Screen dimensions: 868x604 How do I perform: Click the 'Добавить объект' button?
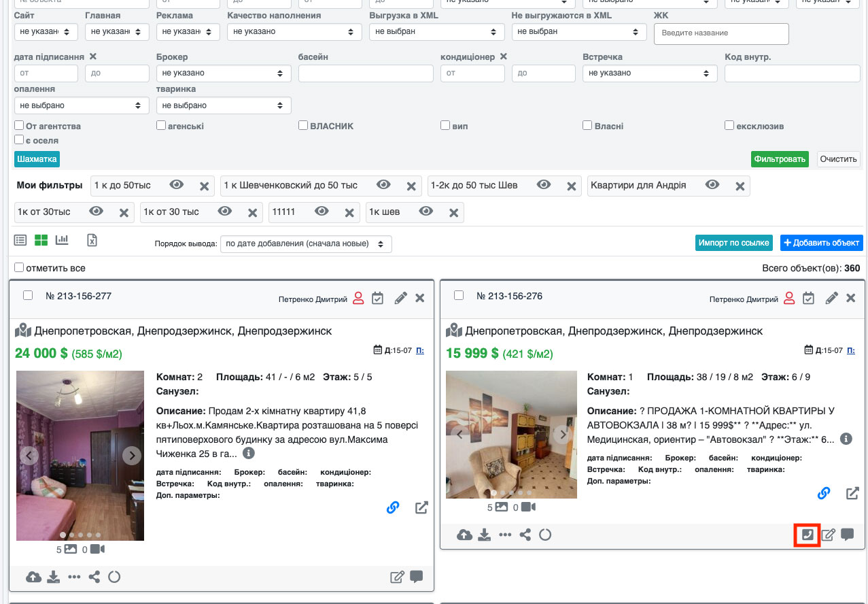pos(821,243)
